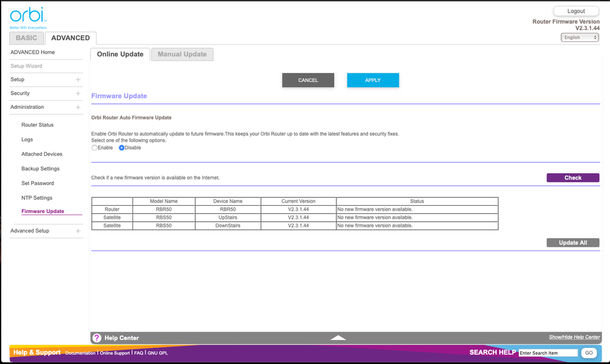Image resolution: width=610 pixels, height=364 pixels.
Task: Open the Manual Update tab
Action: click(182, 54)
